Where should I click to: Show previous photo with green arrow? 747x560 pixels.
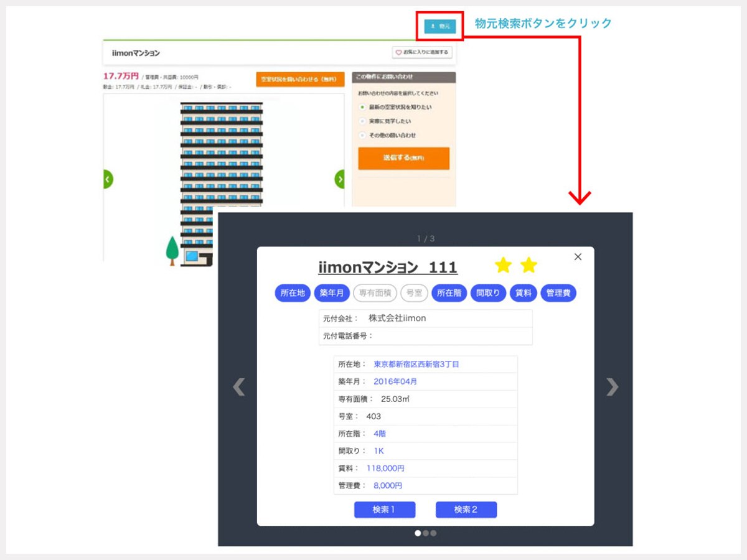pos(108,179)
